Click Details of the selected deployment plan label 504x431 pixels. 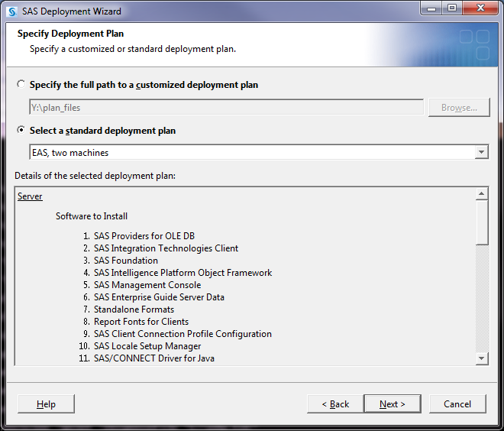95,176
